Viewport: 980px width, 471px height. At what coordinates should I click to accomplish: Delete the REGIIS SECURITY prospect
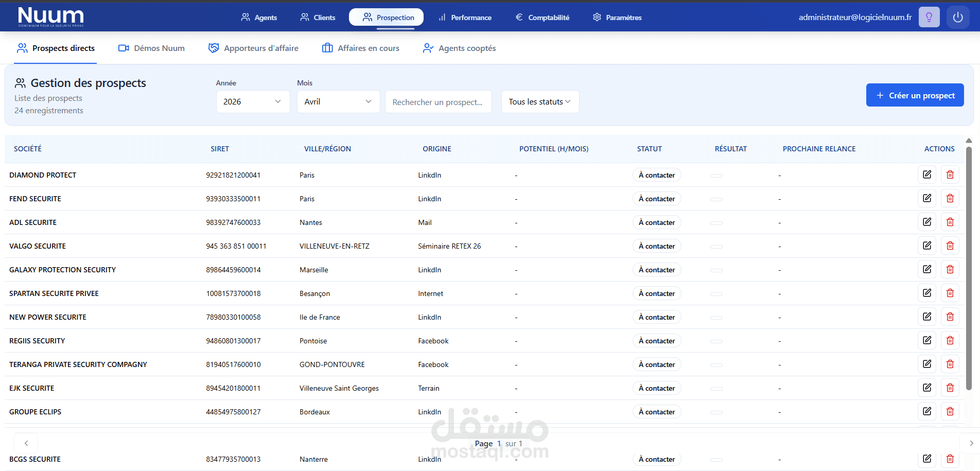(950, 340)
